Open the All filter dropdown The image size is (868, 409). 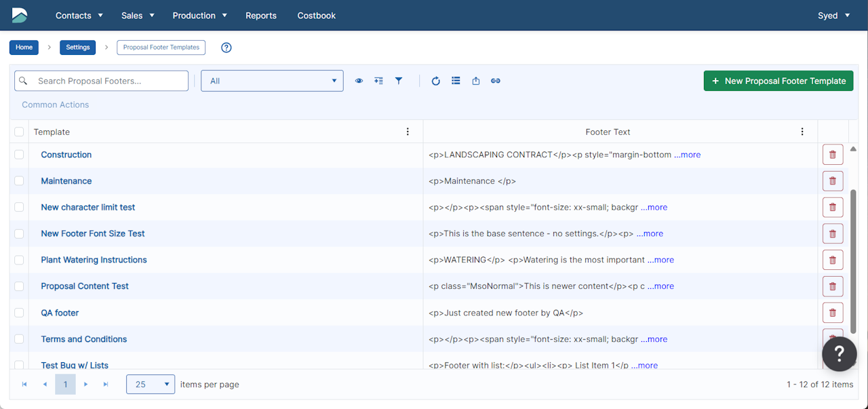(x=272, y=81)
